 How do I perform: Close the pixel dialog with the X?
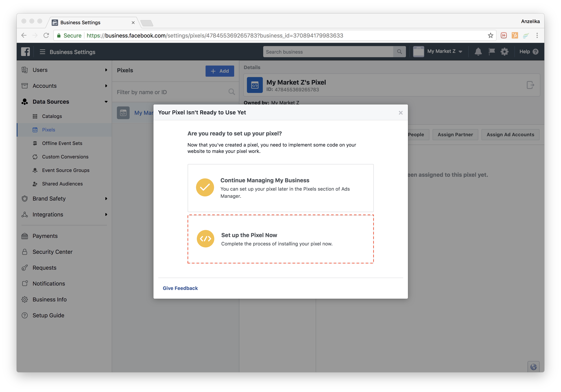click(400, 113)
